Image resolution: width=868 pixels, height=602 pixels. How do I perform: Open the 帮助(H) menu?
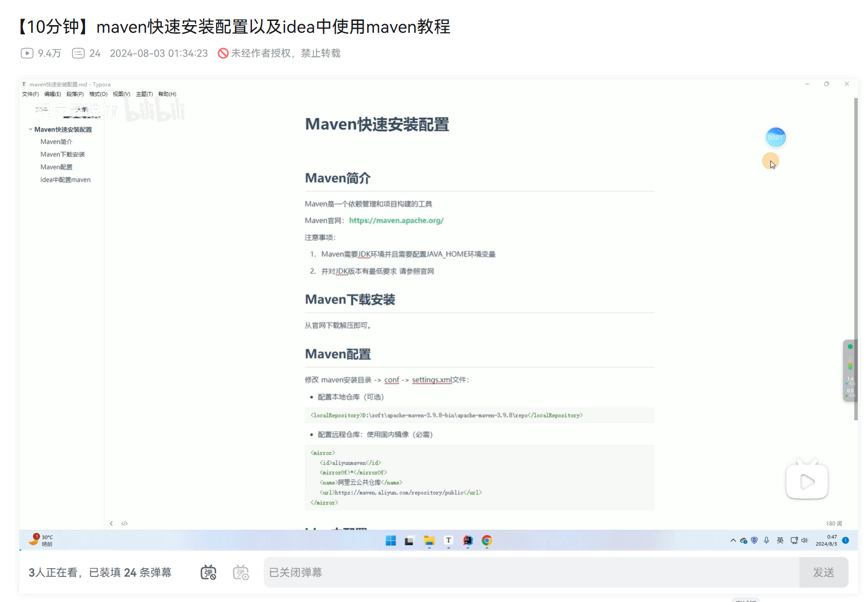click(x=167, y=94)
